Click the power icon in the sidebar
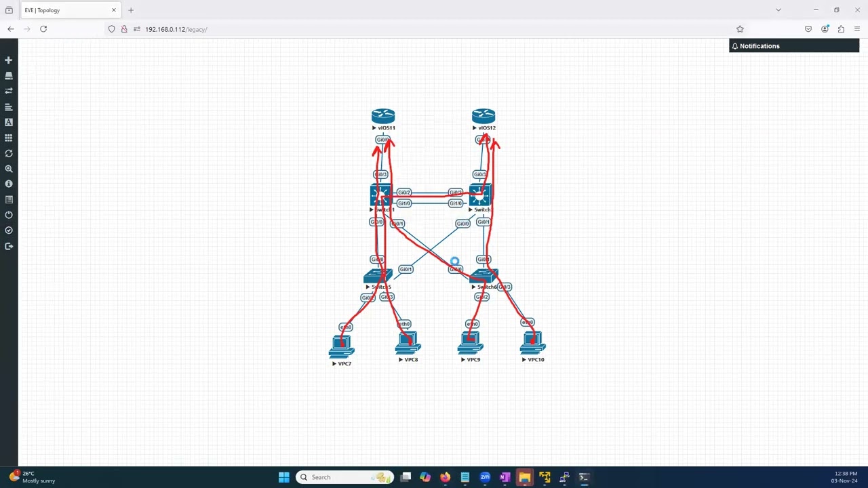Screen dimensions: 868x488 click(9, 215)
